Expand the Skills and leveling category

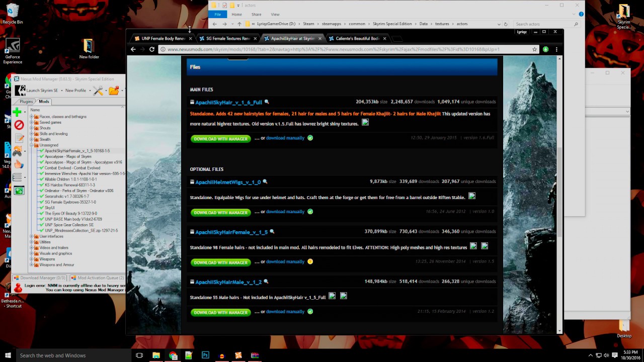(32, 134)
